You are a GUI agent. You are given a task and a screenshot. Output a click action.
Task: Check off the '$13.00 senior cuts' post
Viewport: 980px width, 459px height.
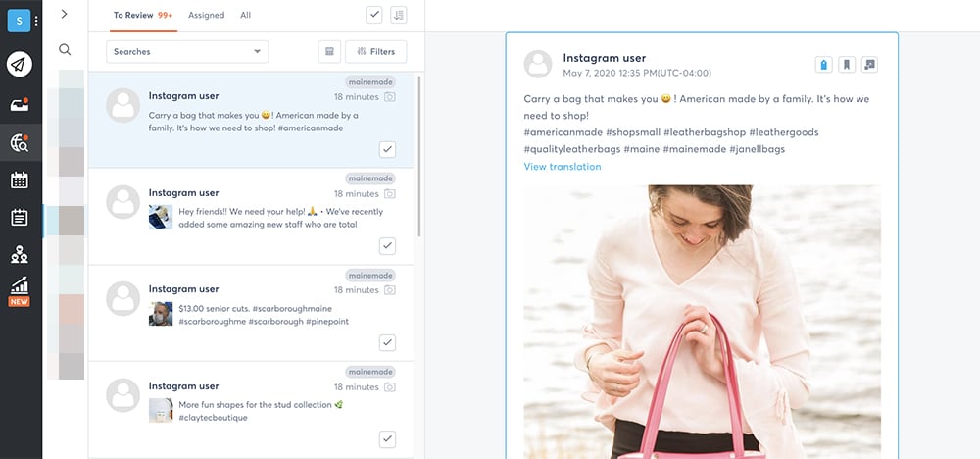[x=387, y=342]
